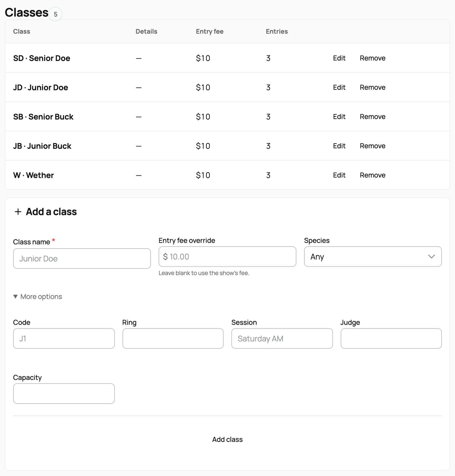Viewport: 455px width, 476px height.
Task: Collapse the More options section
Action: click(38, 296)
